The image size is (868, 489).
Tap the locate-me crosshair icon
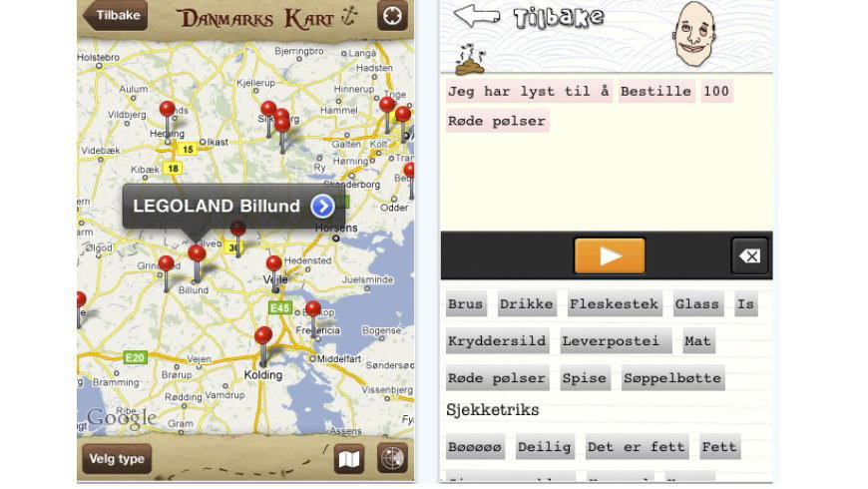click(392, 16)
